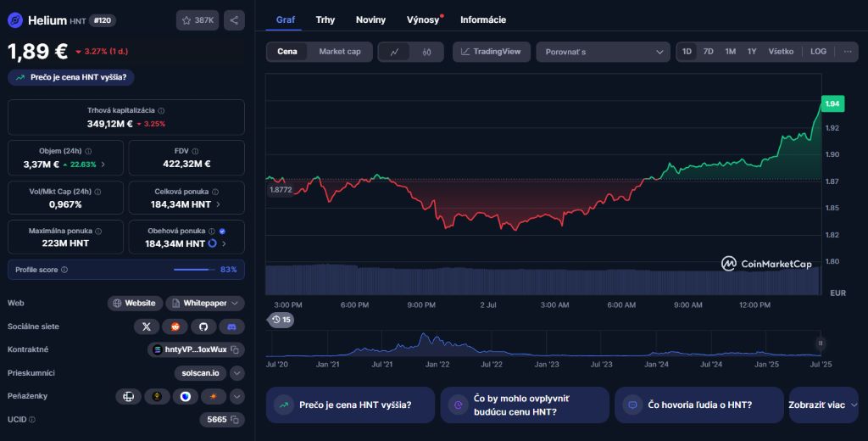Select the fourth orange wallet icon in Peňaženky

pos(213,396)
